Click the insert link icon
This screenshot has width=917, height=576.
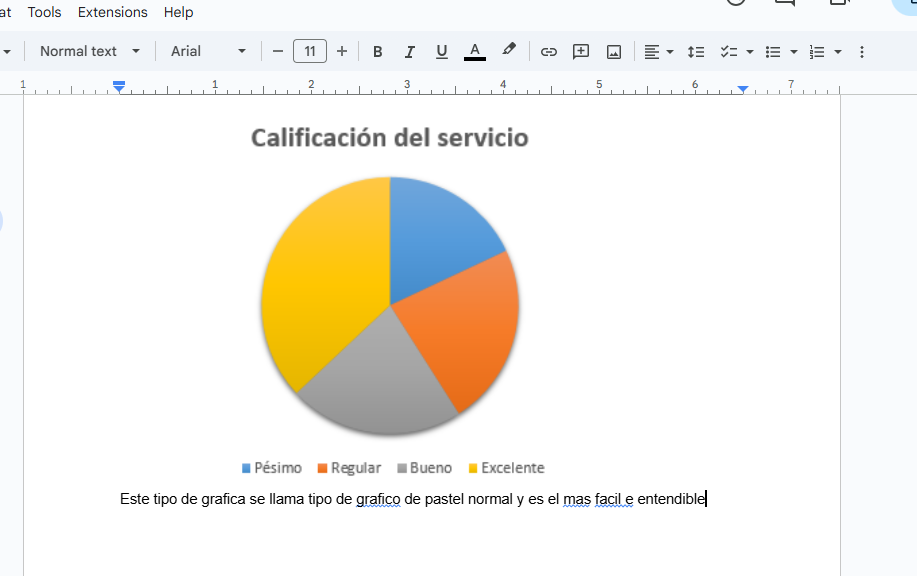click(548, 52)
